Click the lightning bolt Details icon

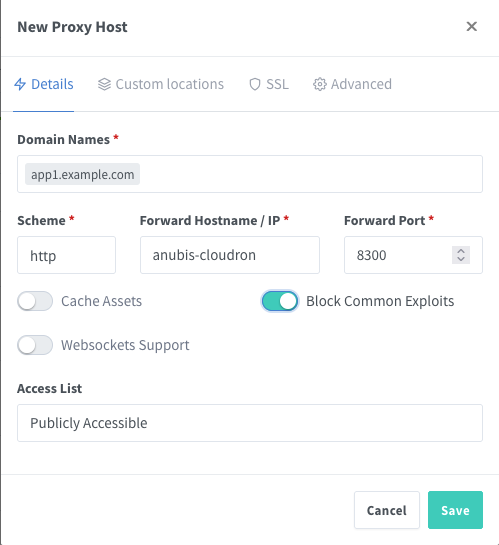click(x=20, y=84)
